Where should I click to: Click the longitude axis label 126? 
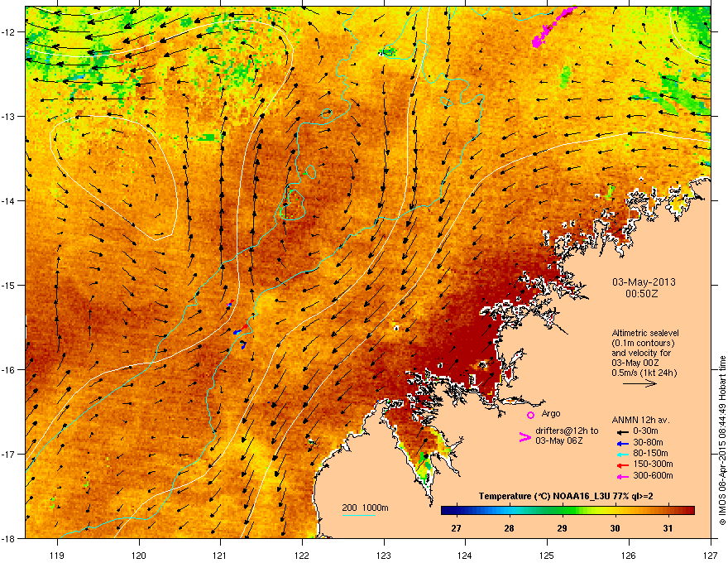[629, 555]
